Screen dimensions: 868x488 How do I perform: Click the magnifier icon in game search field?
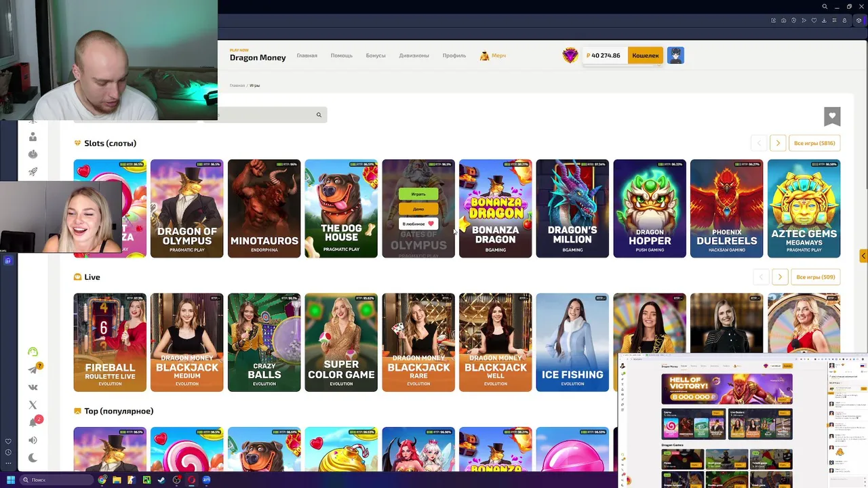tap(319, 115)
